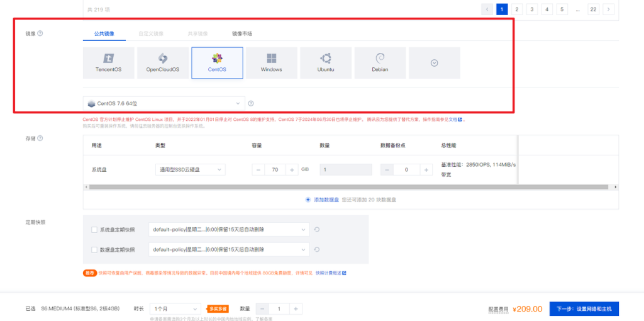The width and height of the screenshot is (644, 321).
Task: Increase 数据备份点 count
Action: (426, 170)
